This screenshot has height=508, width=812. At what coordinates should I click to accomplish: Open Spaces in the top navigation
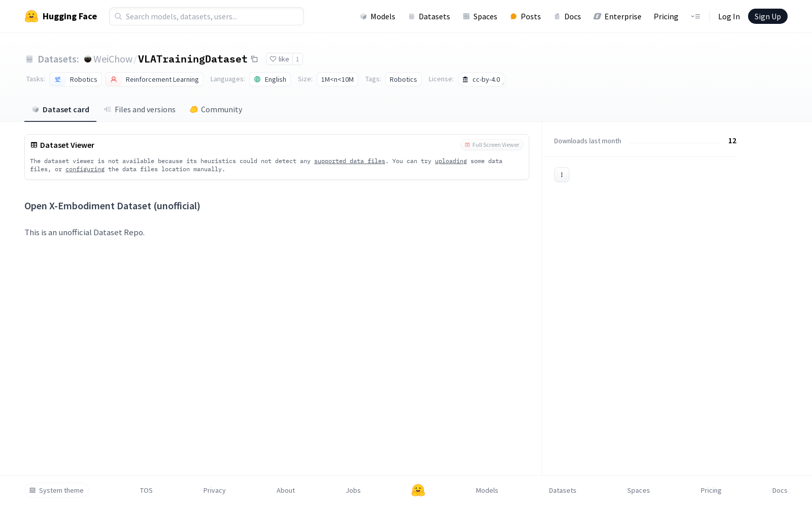pos(480,16)
